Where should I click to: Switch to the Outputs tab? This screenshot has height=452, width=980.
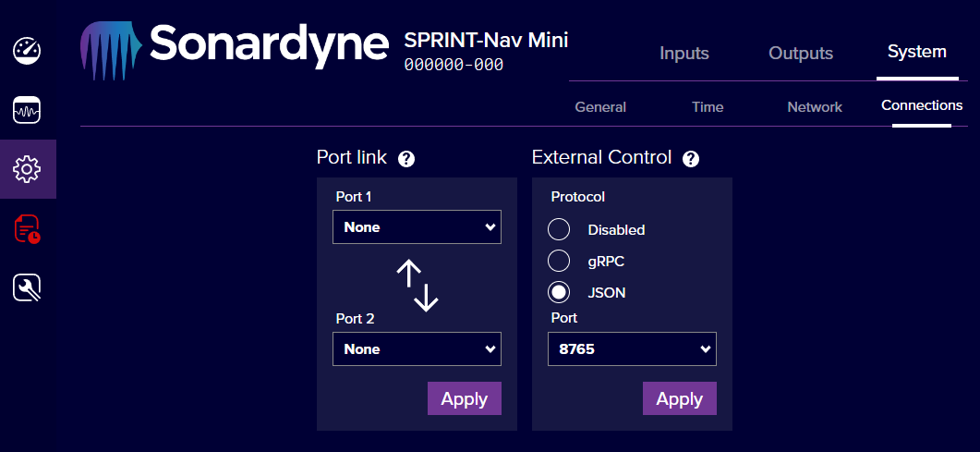pos(801,54)
